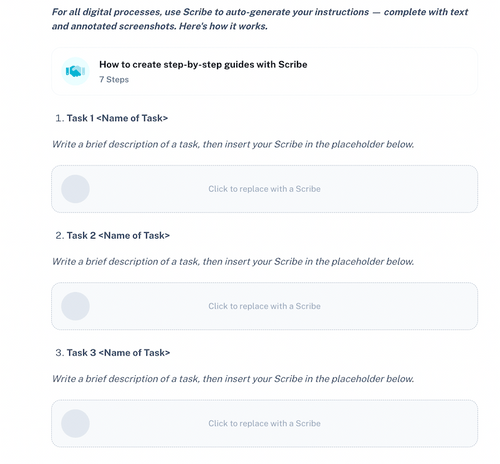Screen dimensions: 500x464
Task: Click the description text under the Task 2 heading
Action: (x=233, y=262)
